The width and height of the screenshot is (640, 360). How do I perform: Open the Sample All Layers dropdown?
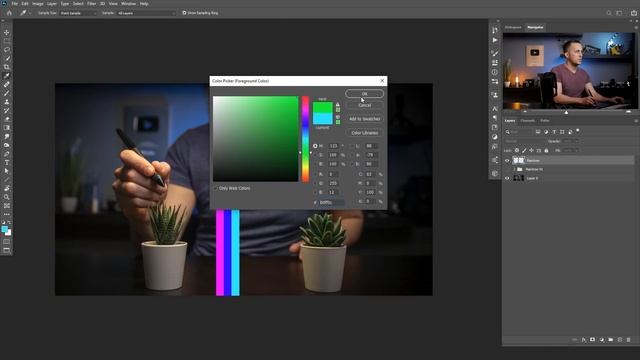[146, 13]
